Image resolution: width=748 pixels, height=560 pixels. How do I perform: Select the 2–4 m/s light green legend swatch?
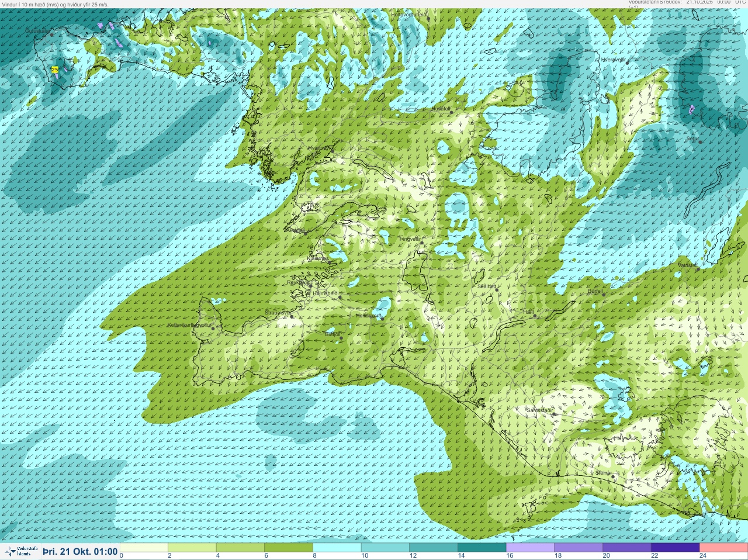pyautogui.click(x=192, y=548)
